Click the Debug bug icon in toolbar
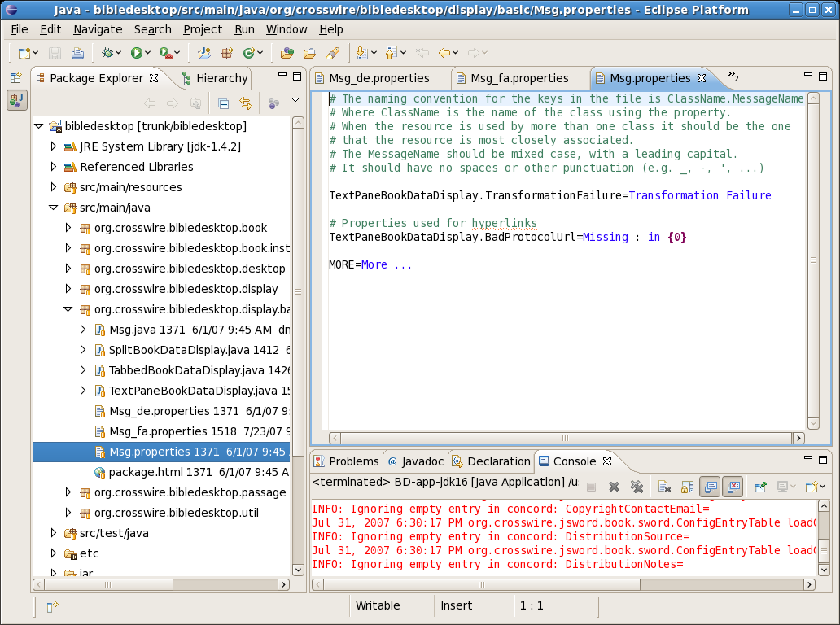This screenshot has height=625, width=840. coord(107,53)
